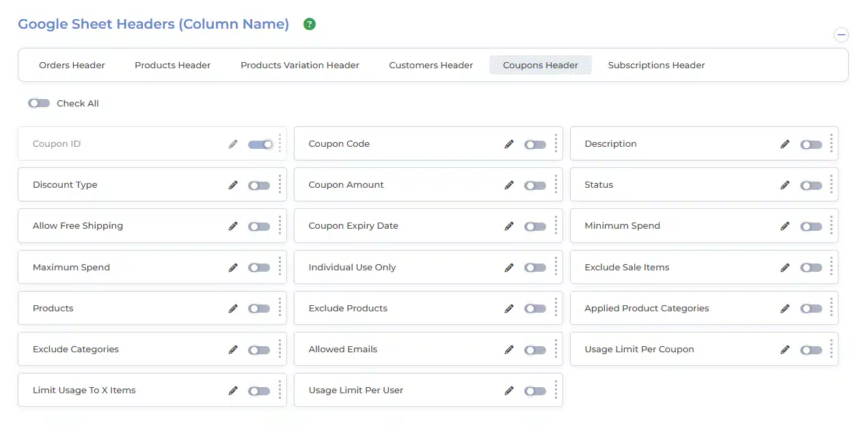Click the Google Sheet Headers section title
This screenshot has width=868, height=439.
(x=153, y=25)
